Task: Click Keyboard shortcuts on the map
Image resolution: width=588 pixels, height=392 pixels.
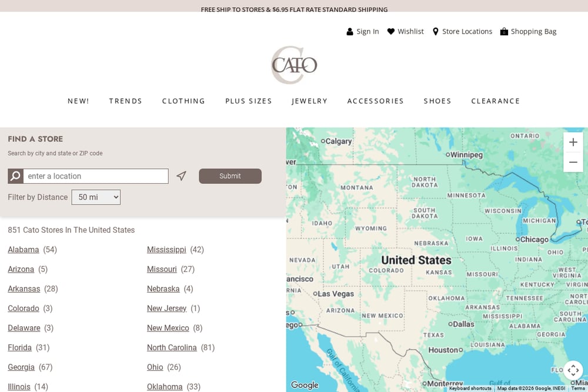Action: coord(470,388)
